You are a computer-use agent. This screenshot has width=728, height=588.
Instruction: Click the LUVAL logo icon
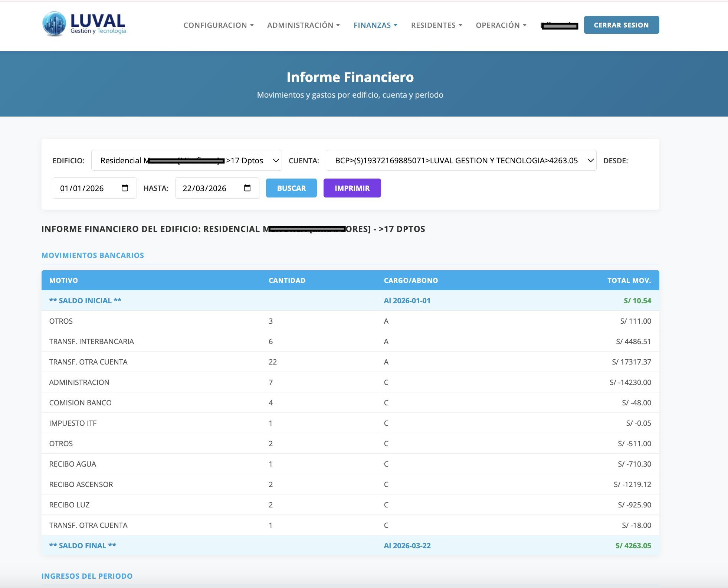tap(54, 24)
